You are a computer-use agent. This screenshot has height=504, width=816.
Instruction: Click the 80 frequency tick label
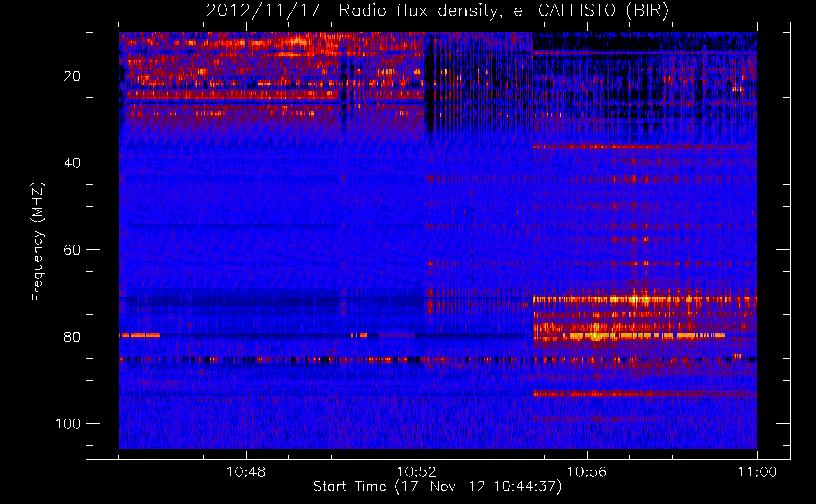click(x=72, y=337)
